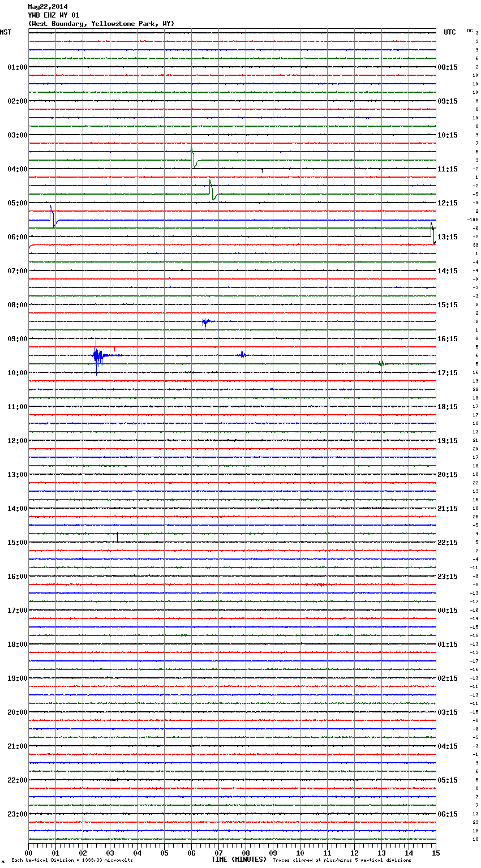Select the 09:00 MST time label
This screenshot has height=868, width=481.
pyautogui.click(x=18, y=339)
